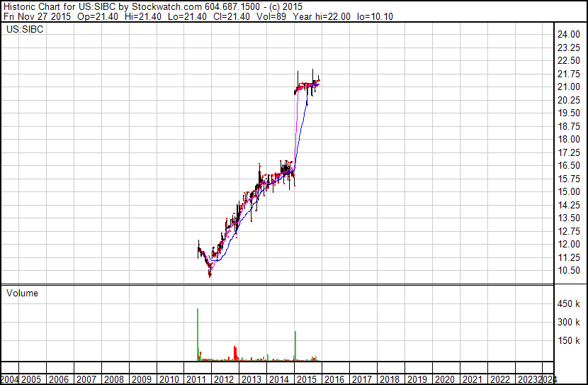
Task: Click the 21.75 price axis label
Action: pos(568,74)
